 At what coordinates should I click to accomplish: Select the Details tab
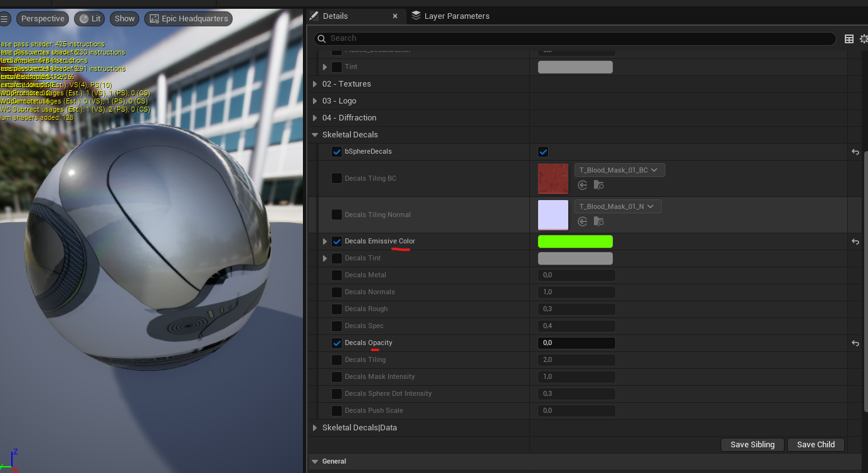click(x=356, y=16)
